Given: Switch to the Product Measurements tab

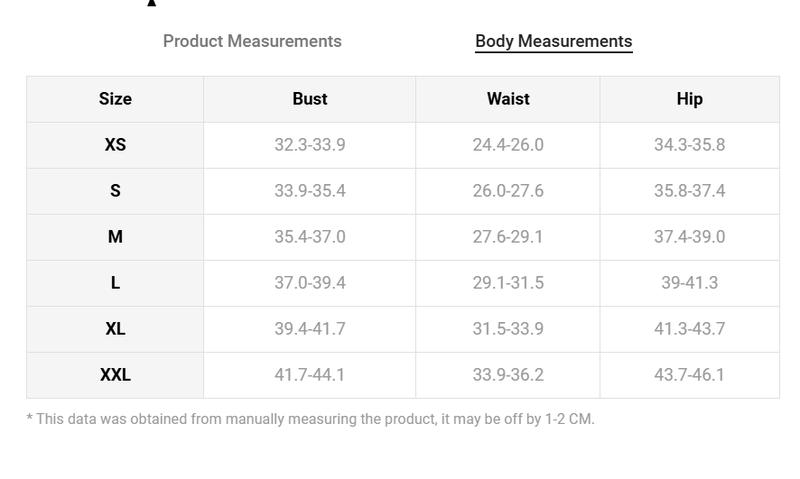Looking at the screenshot, I should pyautogui.click(x=252, y=41).
